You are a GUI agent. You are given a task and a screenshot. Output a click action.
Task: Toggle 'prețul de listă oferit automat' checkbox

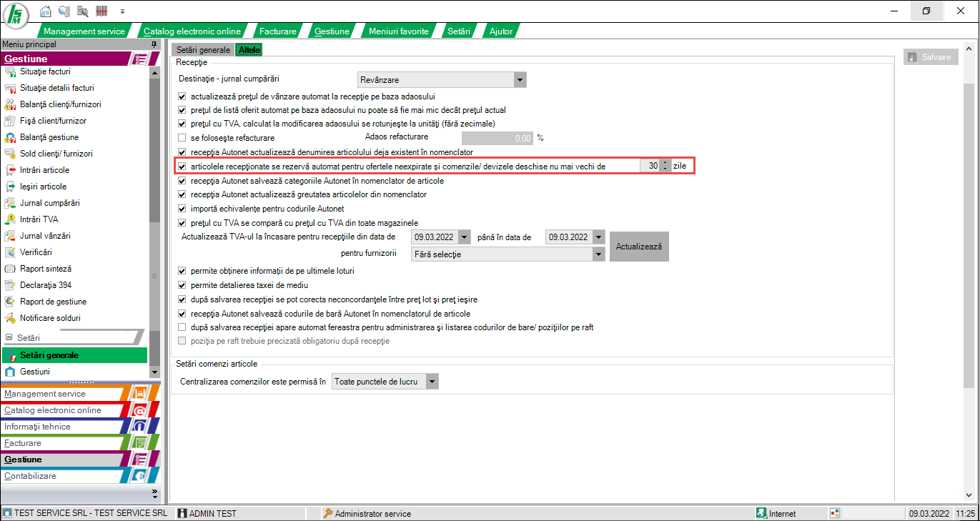[x=182, y=110]
